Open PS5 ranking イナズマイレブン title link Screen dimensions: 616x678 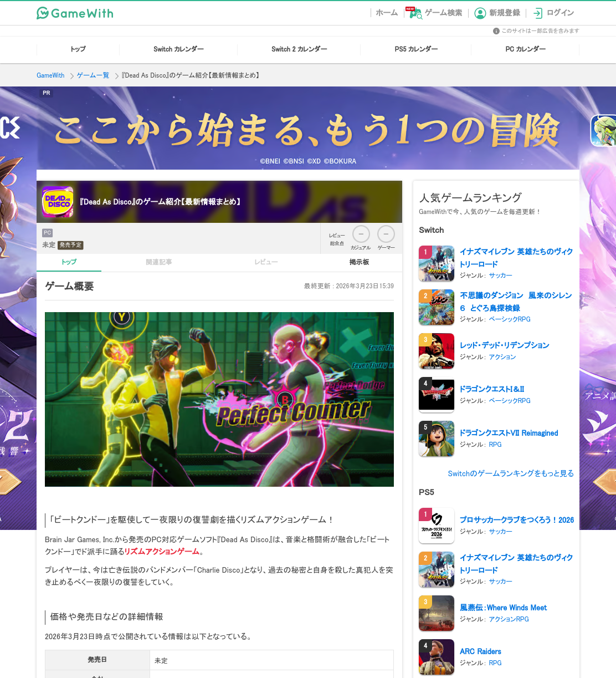pyautogui.click(x=516, y=564)
